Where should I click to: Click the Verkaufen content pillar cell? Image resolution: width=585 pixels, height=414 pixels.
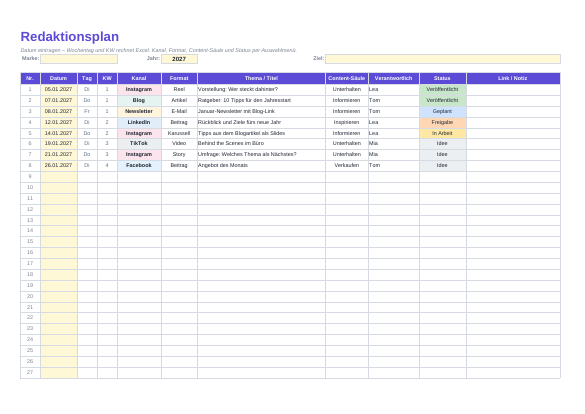(347, 165)
